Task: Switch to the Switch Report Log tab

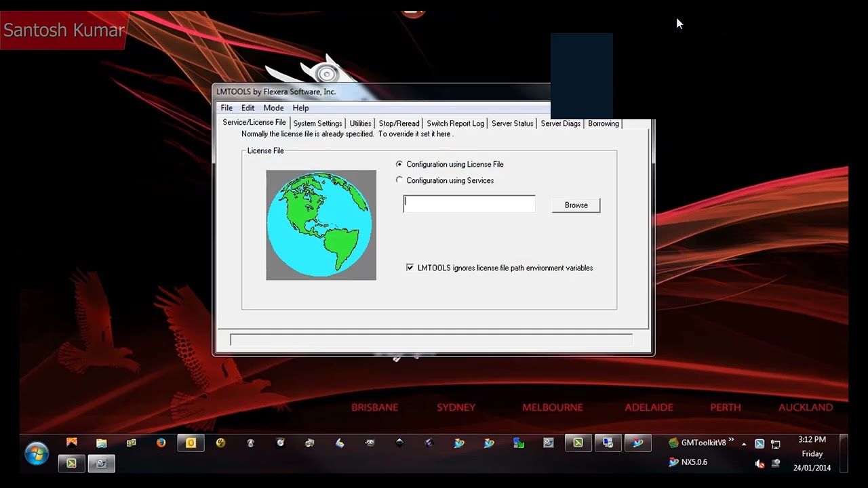Action: 455,123
